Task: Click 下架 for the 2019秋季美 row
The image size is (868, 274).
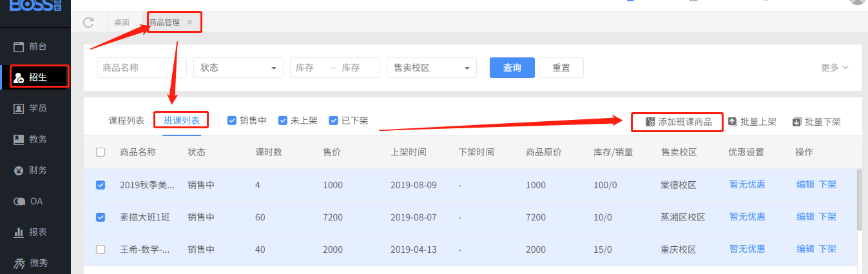Action: [827, 184]
